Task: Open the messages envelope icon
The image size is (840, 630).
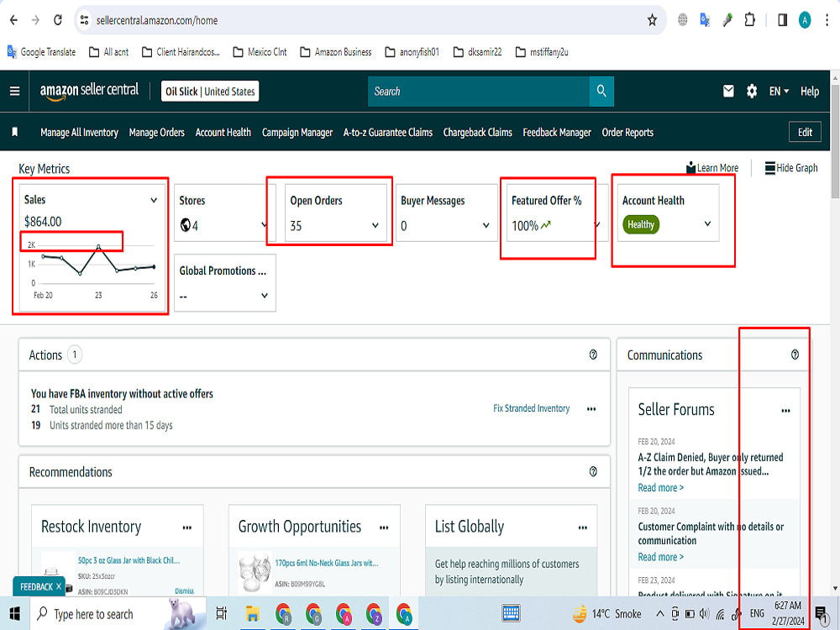Action: point(728,91)
